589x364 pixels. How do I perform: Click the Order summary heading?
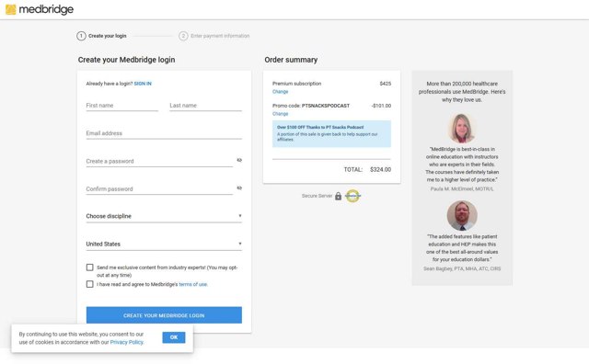coord(291,60)
